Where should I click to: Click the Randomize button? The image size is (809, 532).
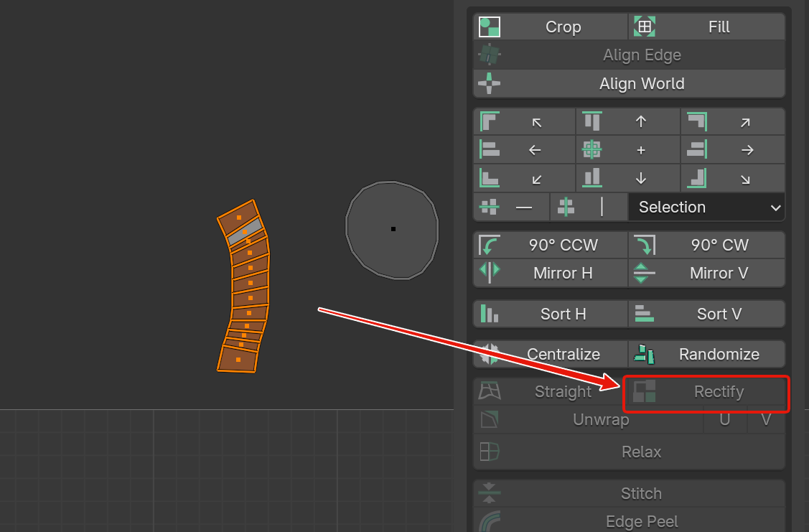coord(707,355)
